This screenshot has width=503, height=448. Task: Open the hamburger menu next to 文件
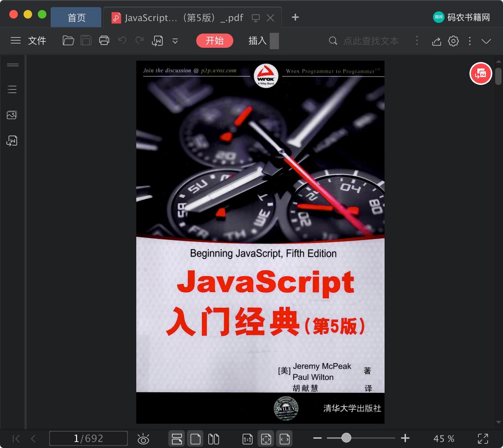[16, 41]
